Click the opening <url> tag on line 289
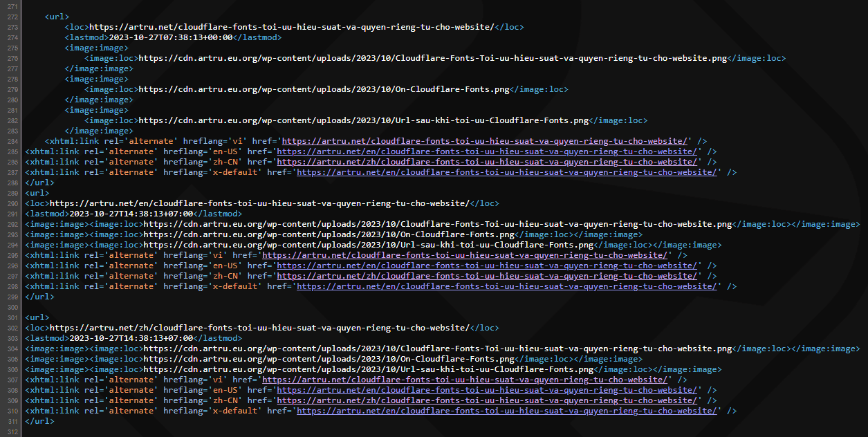Screen dimensions: 868x437 (37, 193)
